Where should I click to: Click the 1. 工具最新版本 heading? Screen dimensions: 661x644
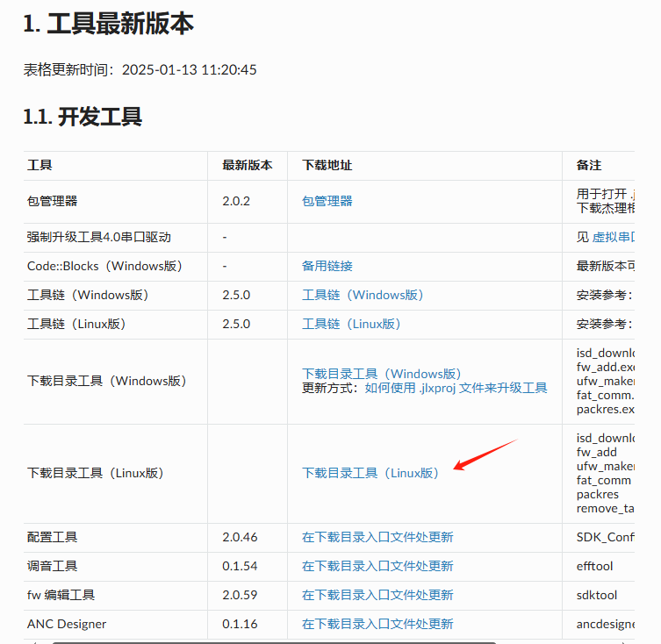click(x=108, y=24)
